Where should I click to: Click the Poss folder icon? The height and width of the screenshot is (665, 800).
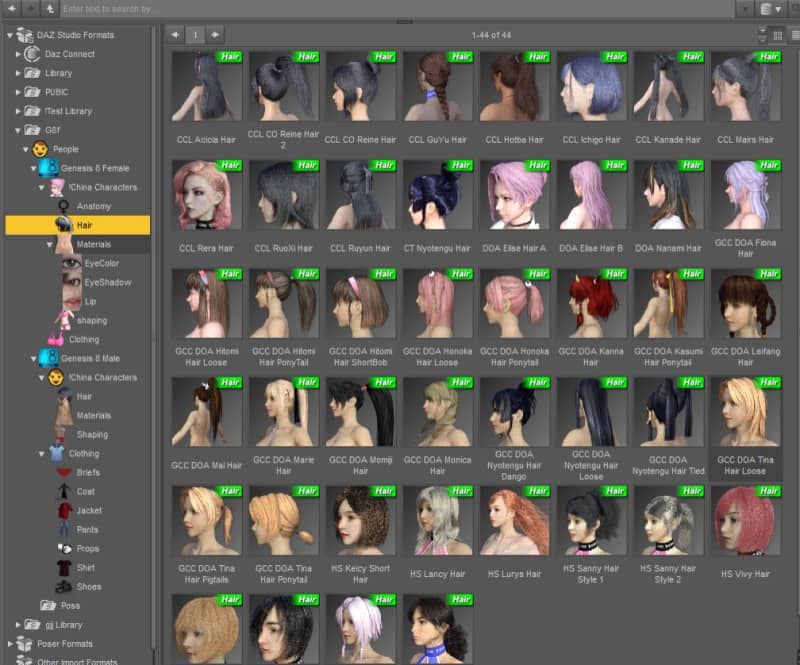point(48,606)
